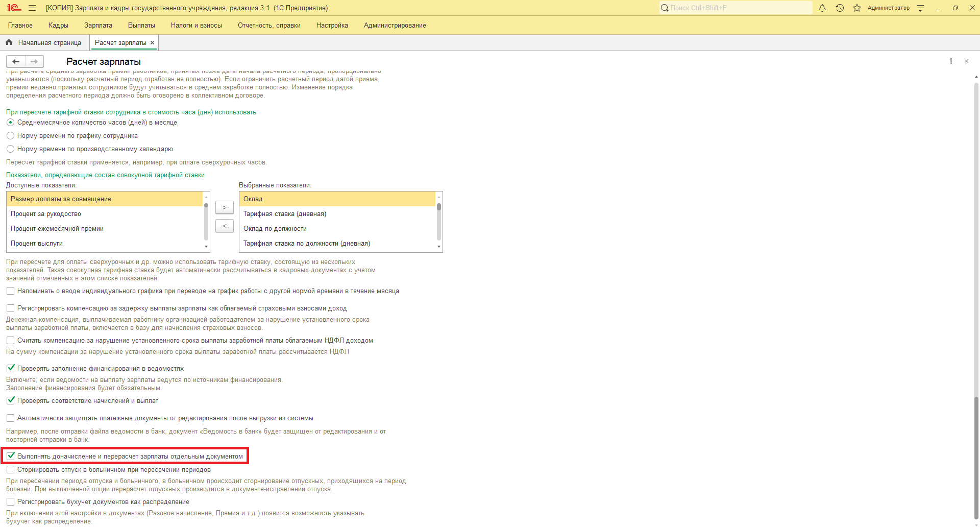Open the Кадры menu
980x527 pixels.
pos(58,25)
